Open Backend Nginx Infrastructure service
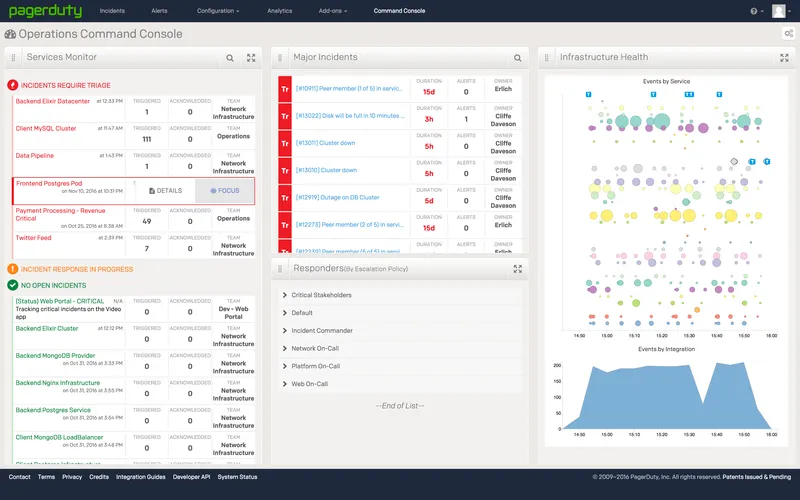Viewport: 800px width, 500px height. pyautogui.click(x=58, y=383)
